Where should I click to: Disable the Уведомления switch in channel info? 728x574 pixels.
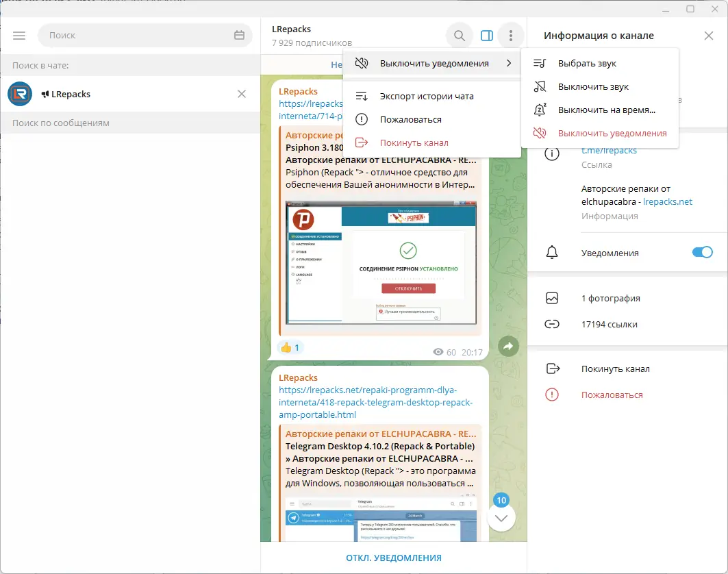(x=702, y=252)
